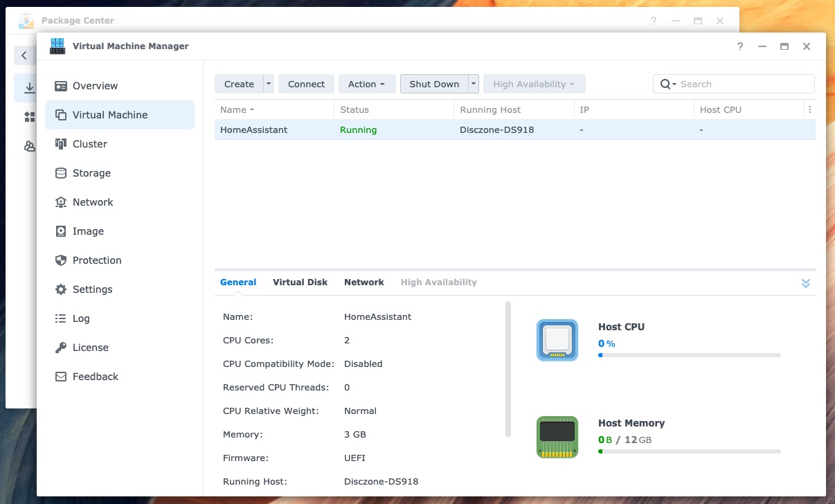Click the Host CPU chip icon
This screenshot has width=835, height=504.
pyautogui.click(x=557, y=340)
